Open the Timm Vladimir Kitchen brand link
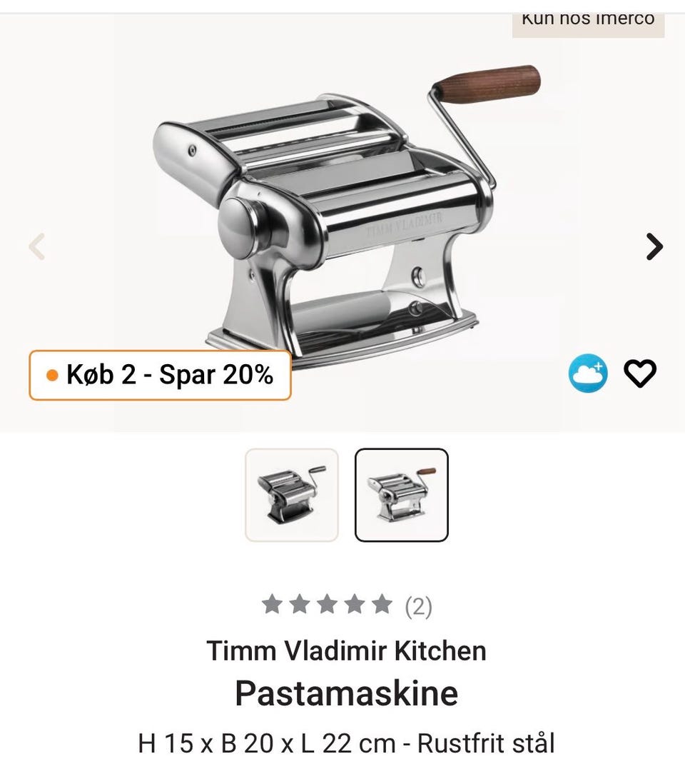This screenshot has height=784, width=685. 346,650
